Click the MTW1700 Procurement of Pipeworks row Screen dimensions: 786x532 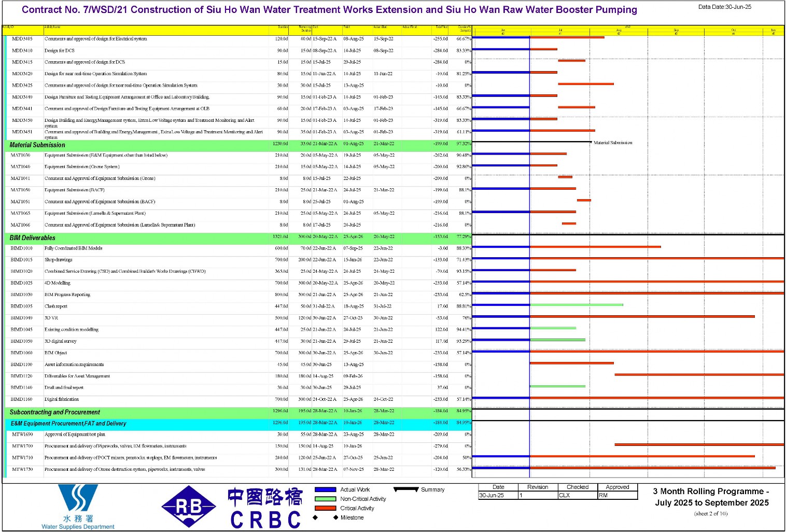238,446
